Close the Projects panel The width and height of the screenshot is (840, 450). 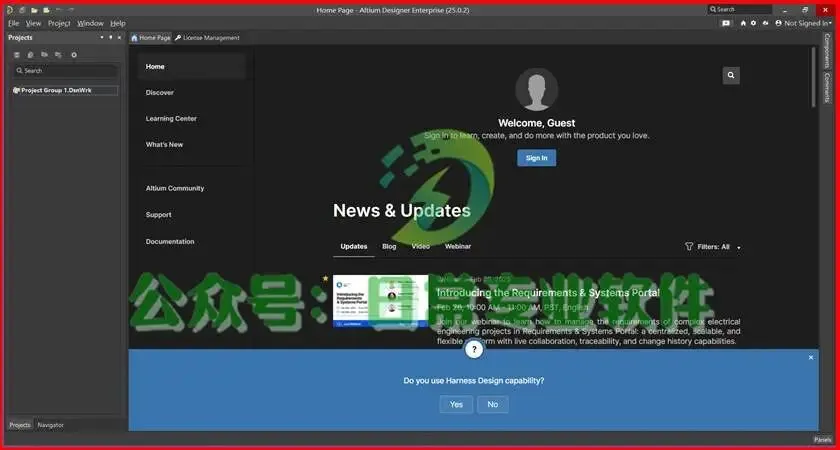119,38
